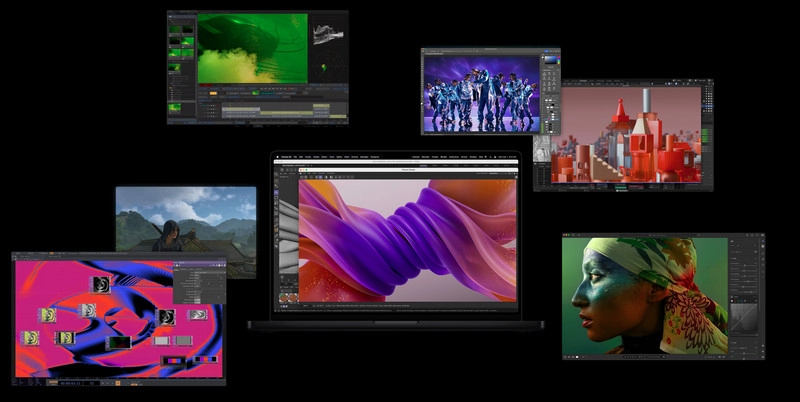The height and width of the screenshot is (402, 800).
Task: Click the white 3D object preview in video editor
Action: 327,33
